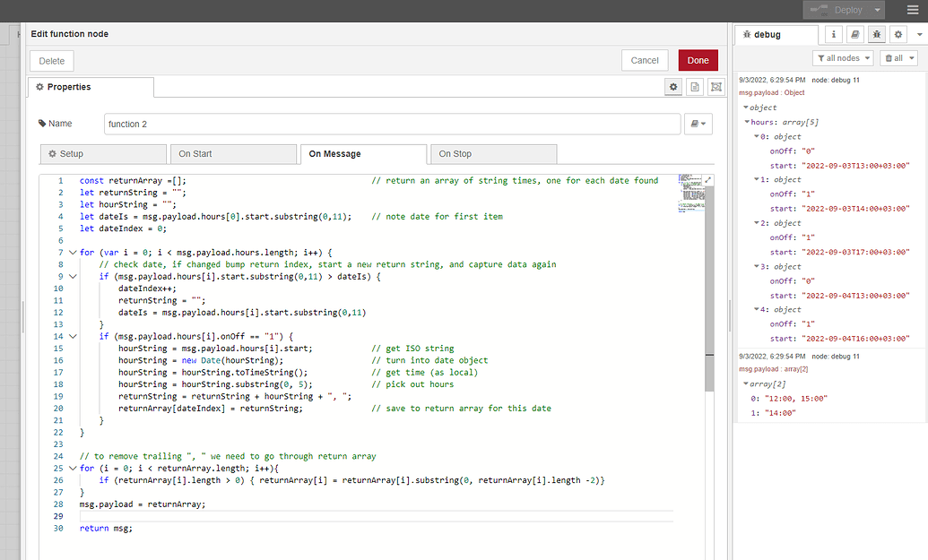The height and width of the screenshot is (560, 928).
Task: Click the node properties gear icon
Action: point(672,87)
